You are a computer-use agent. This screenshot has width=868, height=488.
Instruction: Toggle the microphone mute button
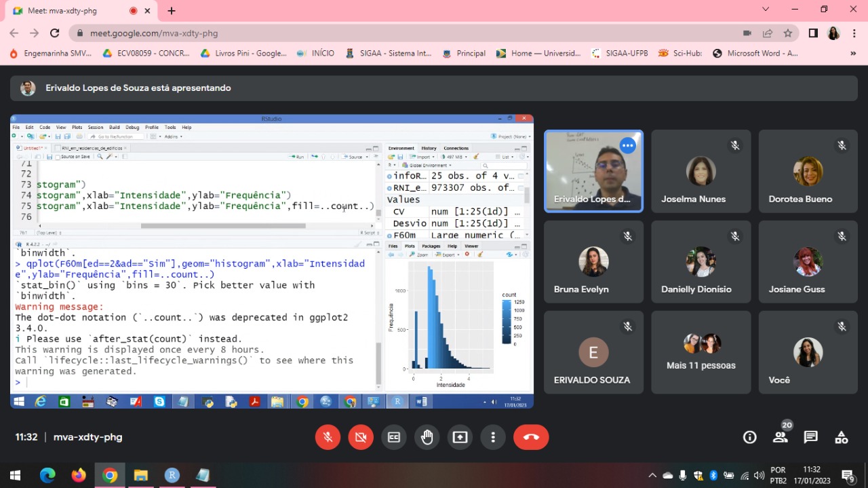pyautogui.click(x=328, y=438)
